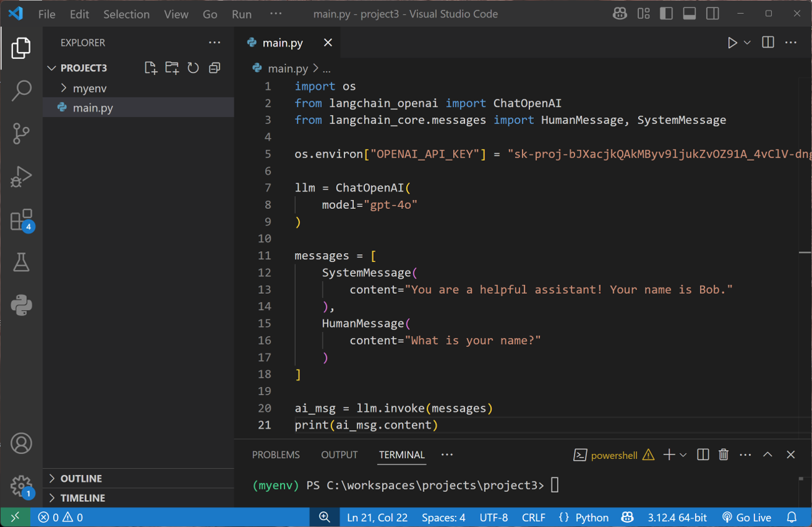
Task: Open notifications bell
Action: pyautogui.click(x=792, y=517)
